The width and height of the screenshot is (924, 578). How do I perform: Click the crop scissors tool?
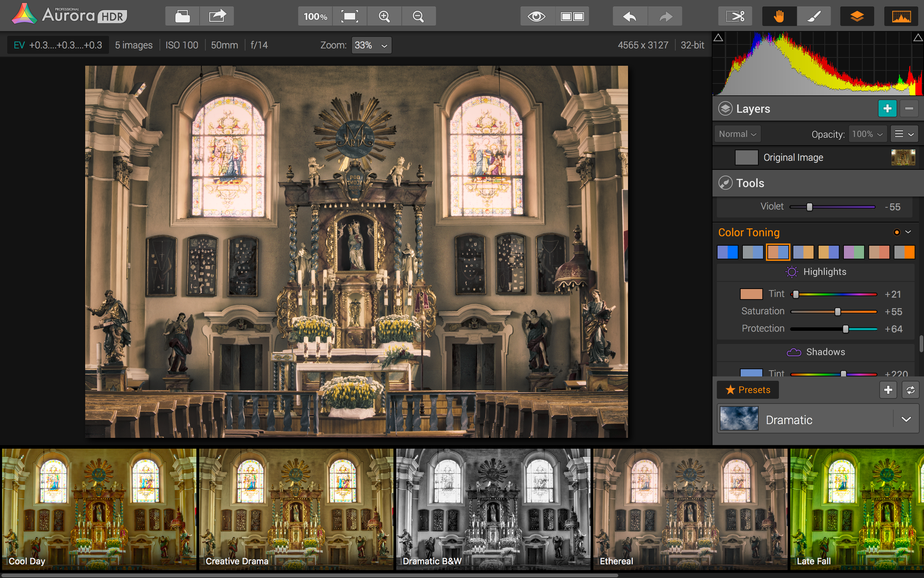[735, 16]
